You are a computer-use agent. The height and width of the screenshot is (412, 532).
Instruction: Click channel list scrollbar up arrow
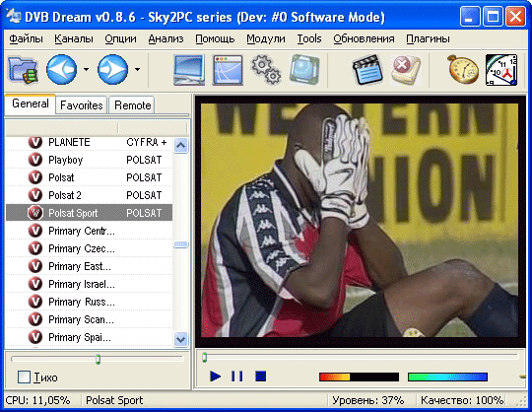tap(181, 146)
